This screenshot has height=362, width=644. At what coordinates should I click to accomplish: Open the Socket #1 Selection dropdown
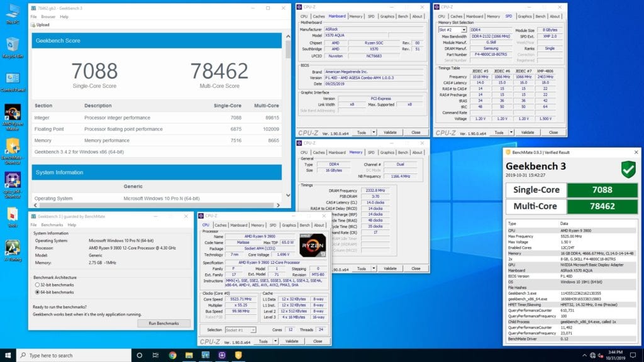(240, 330)
